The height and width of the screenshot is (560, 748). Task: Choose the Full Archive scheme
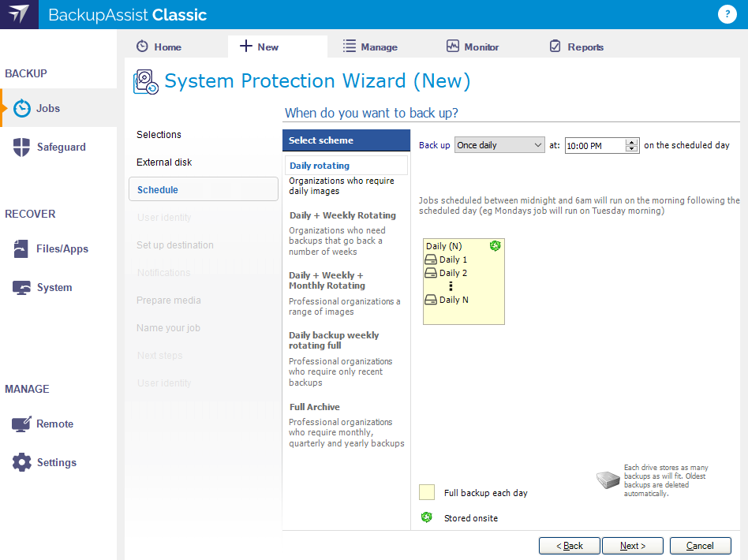(315, 407)
